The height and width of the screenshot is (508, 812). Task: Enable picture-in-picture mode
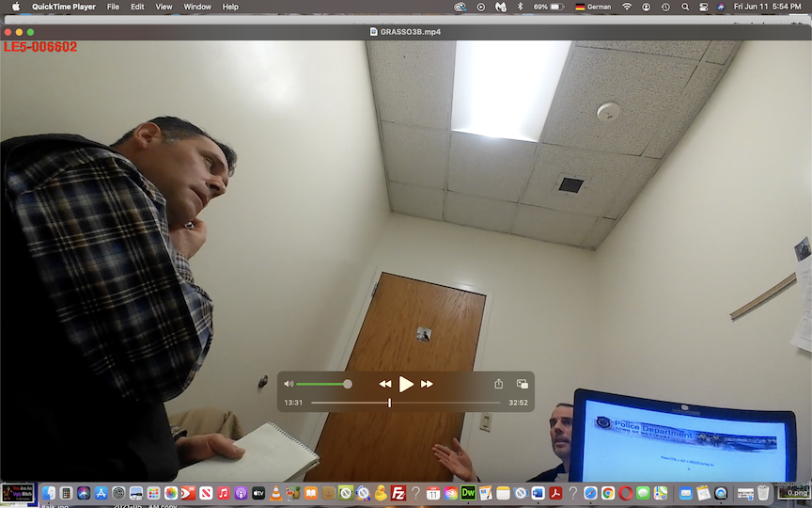click(x=523, y=384)
